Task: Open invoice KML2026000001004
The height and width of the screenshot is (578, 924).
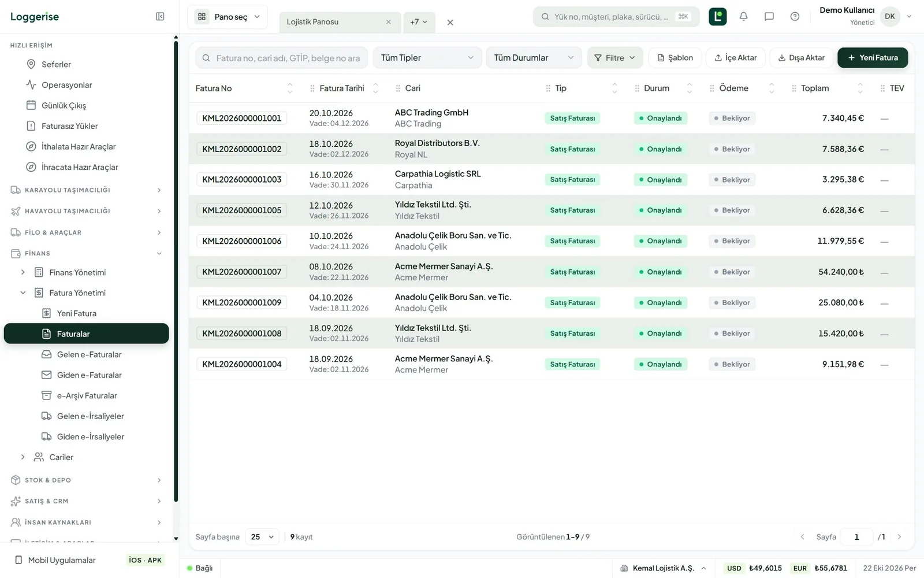Action: 242,364
